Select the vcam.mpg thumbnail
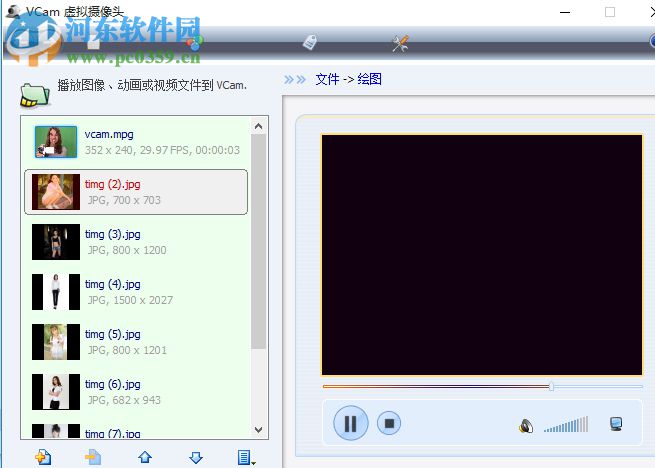 pos(56,142)
